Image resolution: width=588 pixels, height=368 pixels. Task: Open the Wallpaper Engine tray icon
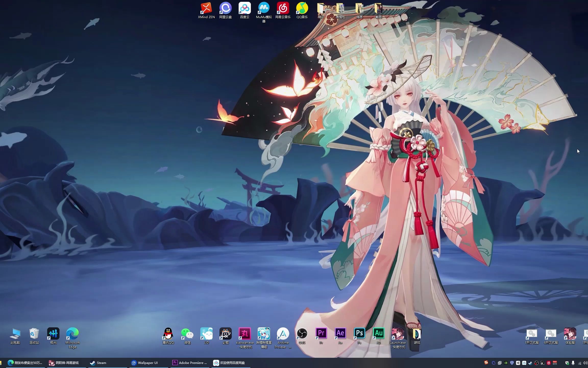(500, 363)
